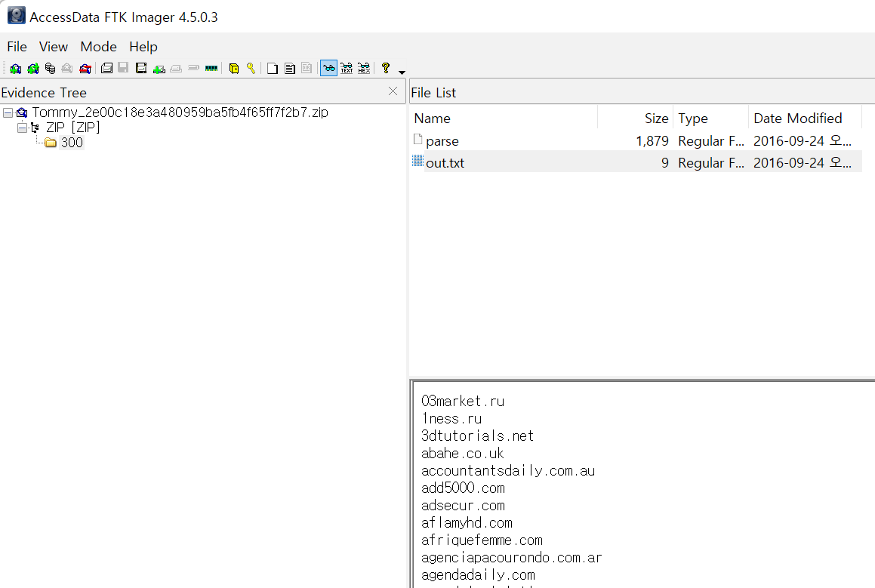Click Remove All Evidence Items icon
This screenshot has width=875, height=588.
click(85, 68)
